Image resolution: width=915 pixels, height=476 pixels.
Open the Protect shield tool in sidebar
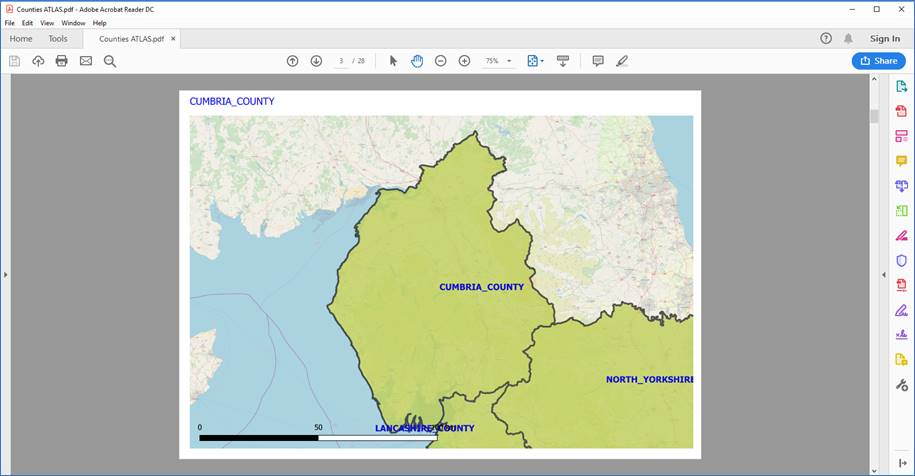[x=901, y=260]
